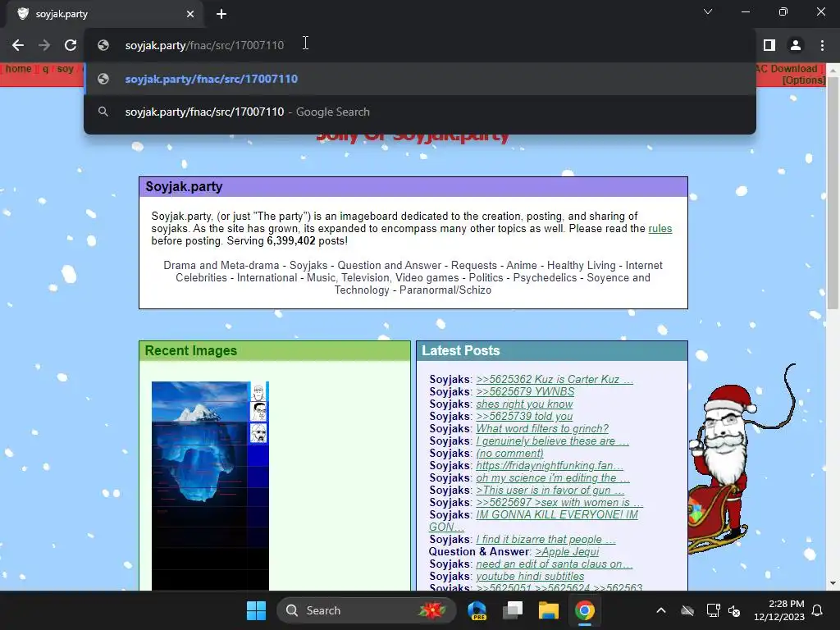
Task: Open post 'shes right you know'
Action: click(524, 404)
